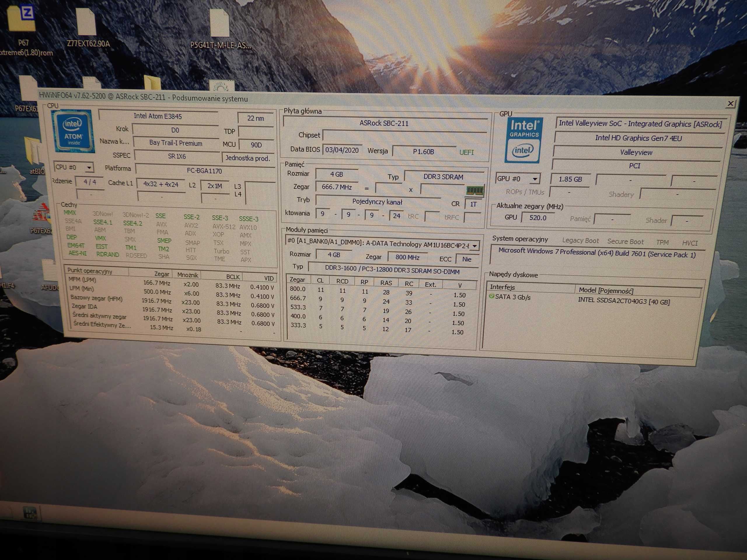Click the Jednostka prod. field
747x560 pixels.
(x=247, y=158)
